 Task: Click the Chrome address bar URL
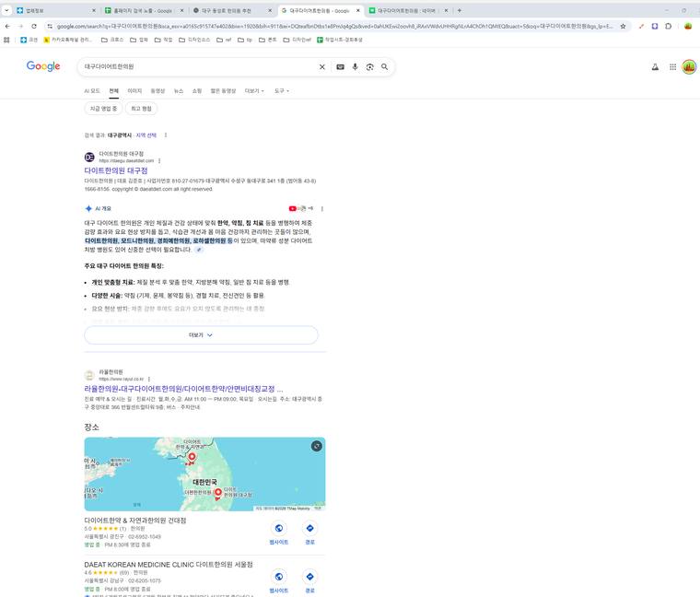[335, 27]
